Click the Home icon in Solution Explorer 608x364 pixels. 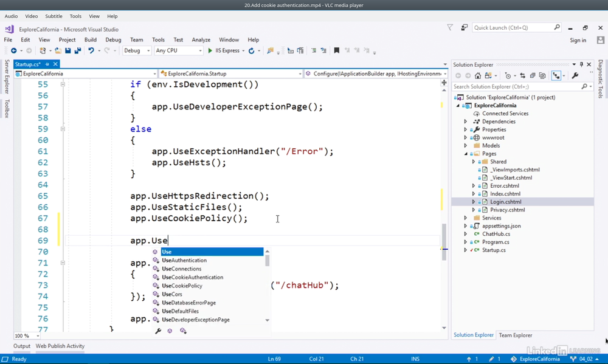pos(478,76)
